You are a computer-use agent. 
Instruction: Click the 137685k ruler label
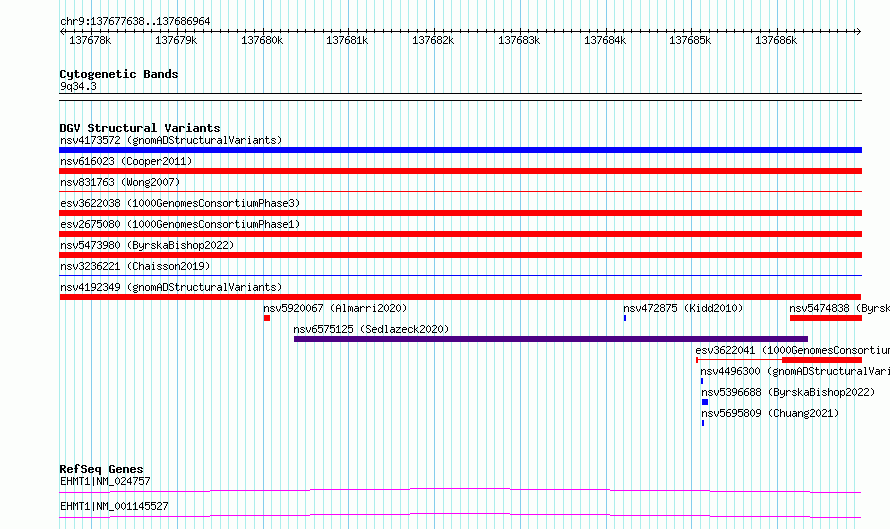click(x=690, y=41)
